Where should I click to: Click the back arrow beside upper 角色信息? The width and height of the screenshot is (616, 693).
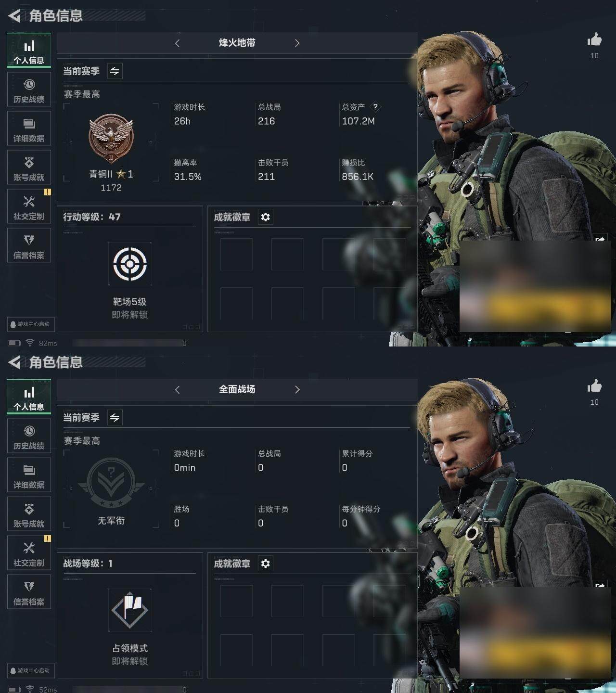14,16
